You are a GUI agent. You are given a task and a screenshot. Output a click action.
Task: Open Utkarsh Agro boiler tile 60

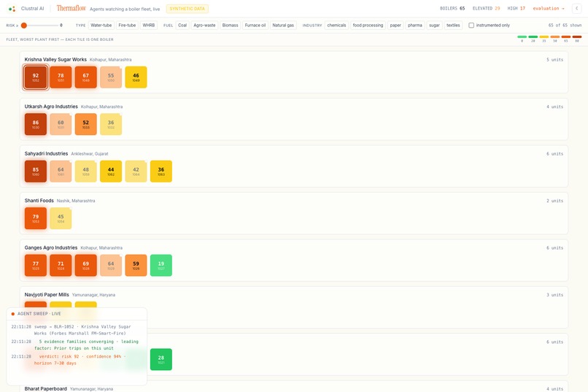61,124
